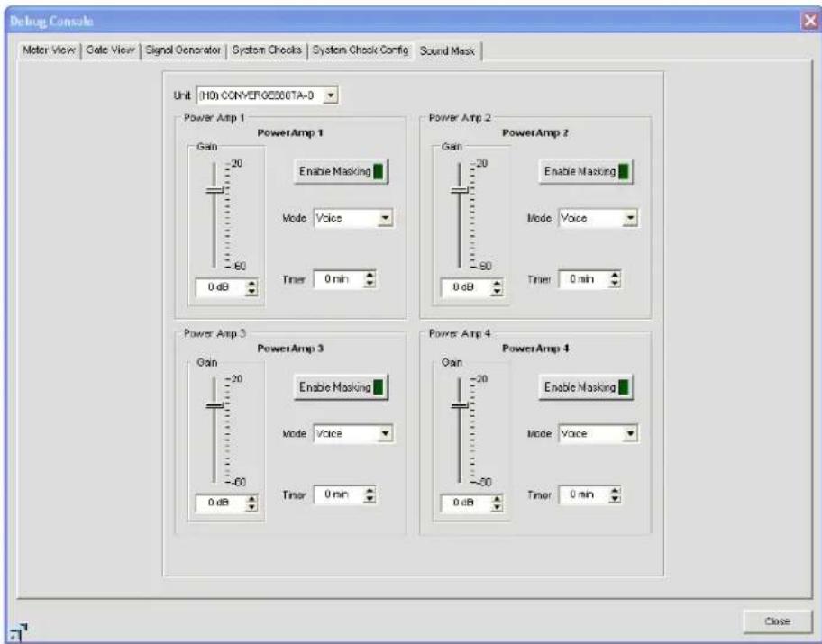Switch to the Meter View tab
Image resolution: width=822 pixels, height=644 pixels.
tap(49, 50)
